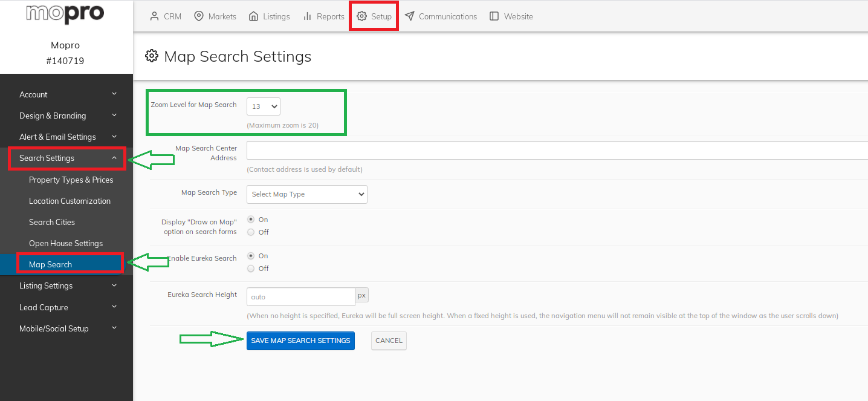The height and width of the screenshot is (401, 868).
Task: Click the px unit label
Action: 361,295
